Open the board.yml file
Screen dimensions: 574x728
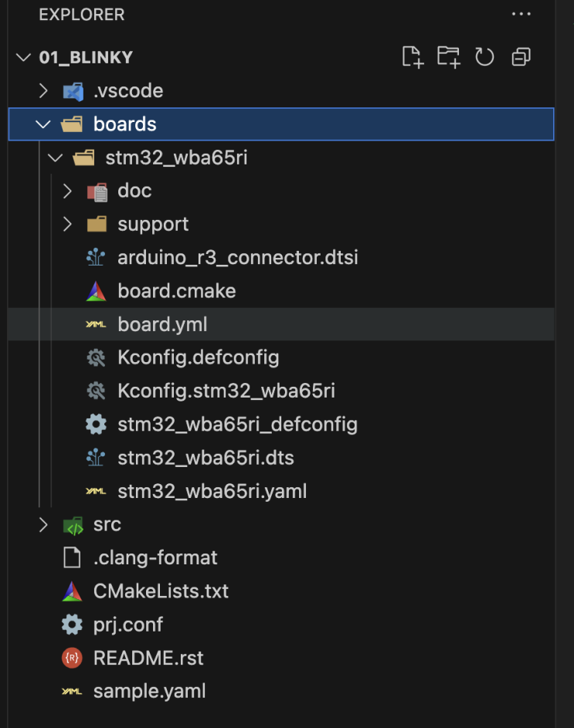coord(162,324)
